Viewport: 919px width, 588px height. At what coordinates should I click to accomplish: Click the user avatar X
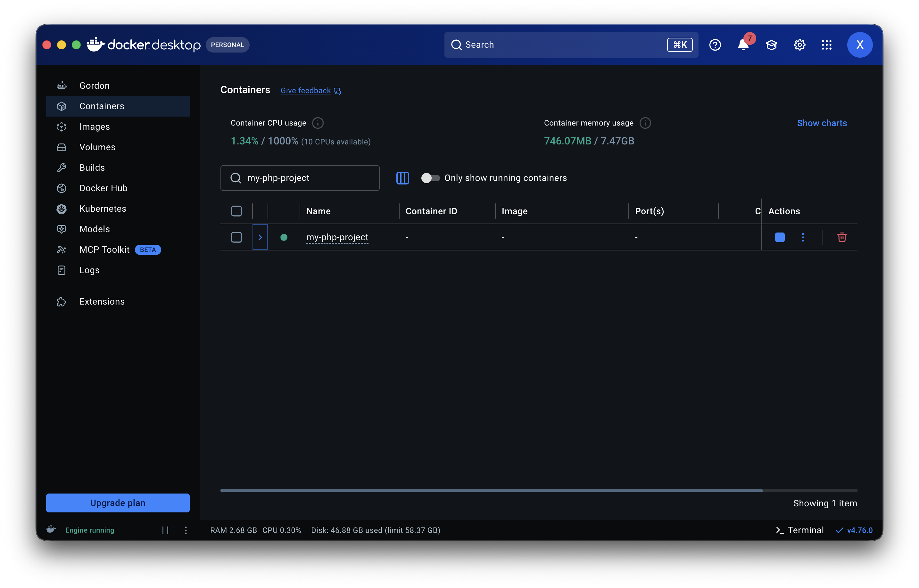tap(860, 45)
